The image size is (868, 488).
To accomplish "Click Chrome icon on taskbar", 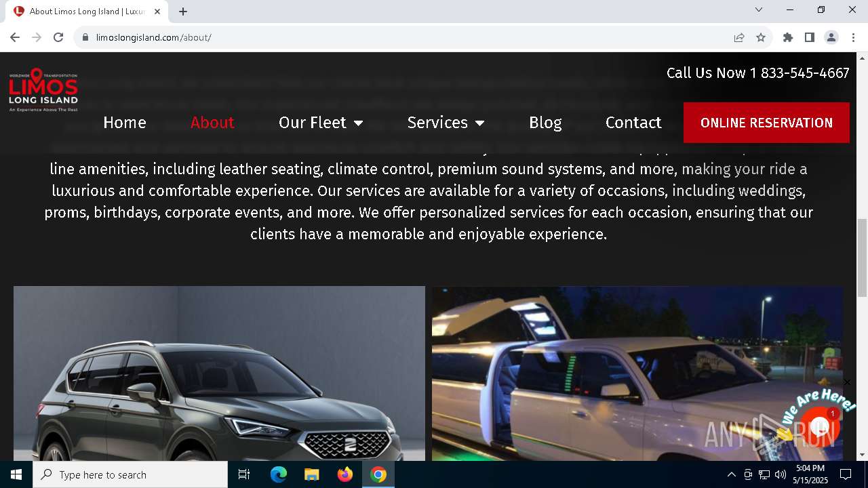I will [x=378, y=474].
